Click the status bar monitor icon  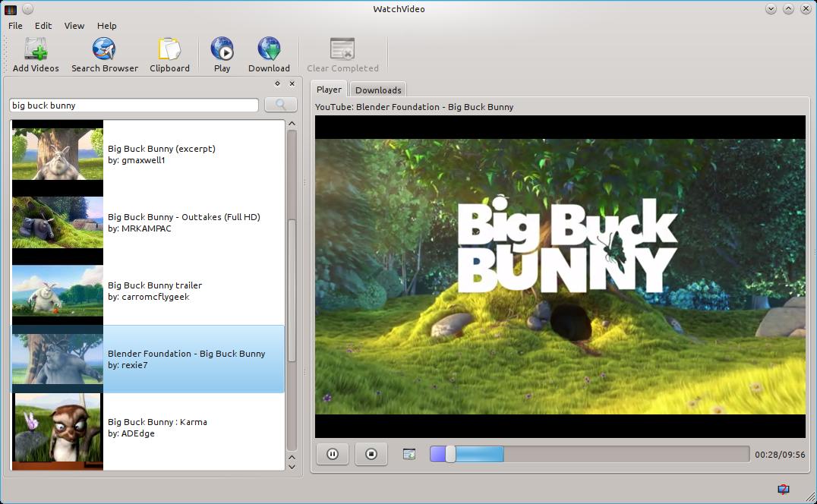click(783, 489)
